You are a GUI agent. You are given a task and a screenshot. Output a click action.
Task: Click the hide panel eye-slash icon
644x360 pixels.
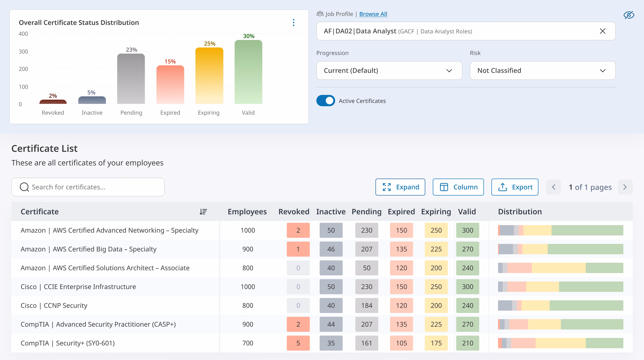[629, 15]
